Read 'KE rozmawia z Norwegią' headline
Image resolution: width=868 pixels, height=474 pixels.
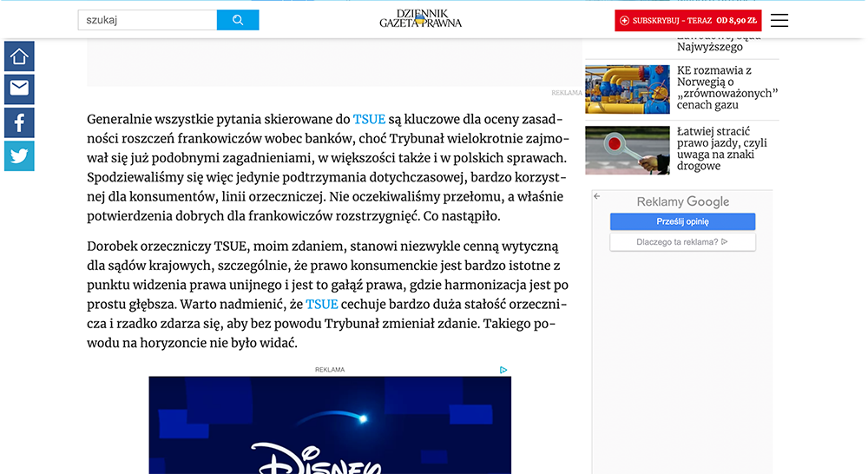coord(727,88)
